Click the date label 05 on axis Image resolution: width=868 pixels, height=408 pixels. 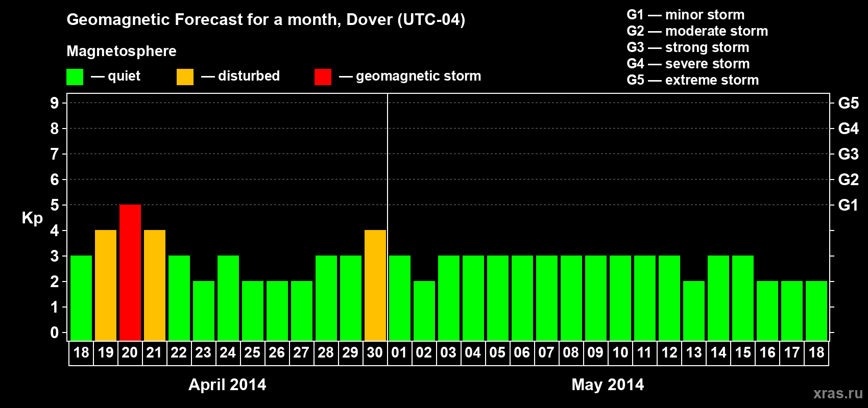click(497, 352)
